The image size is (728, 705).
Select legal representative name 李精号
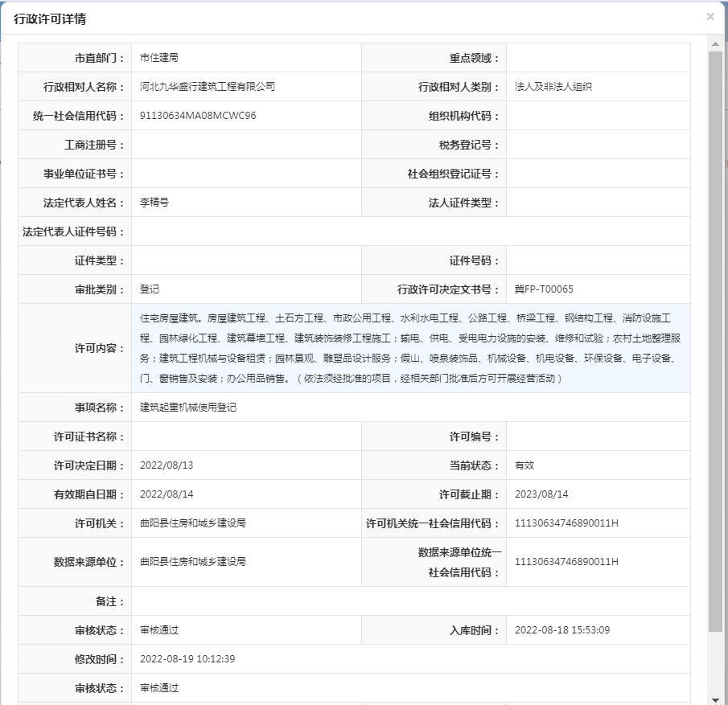tap(154, 203)
